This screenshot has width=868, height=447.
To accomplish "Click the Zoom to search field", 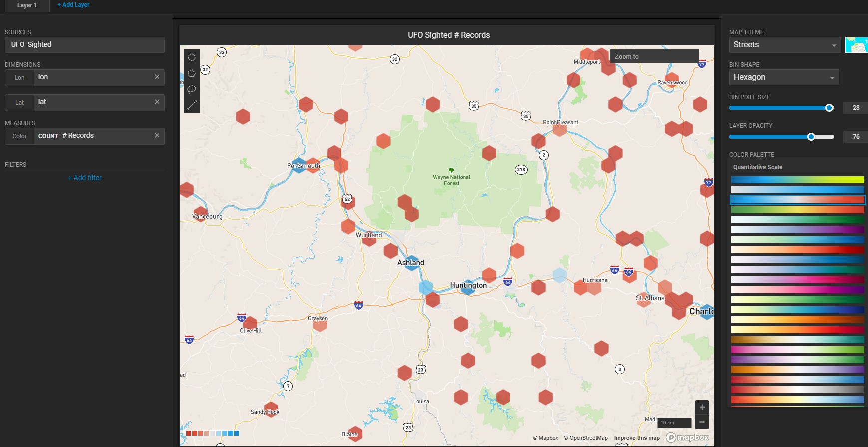I will (x=654, y=57).
